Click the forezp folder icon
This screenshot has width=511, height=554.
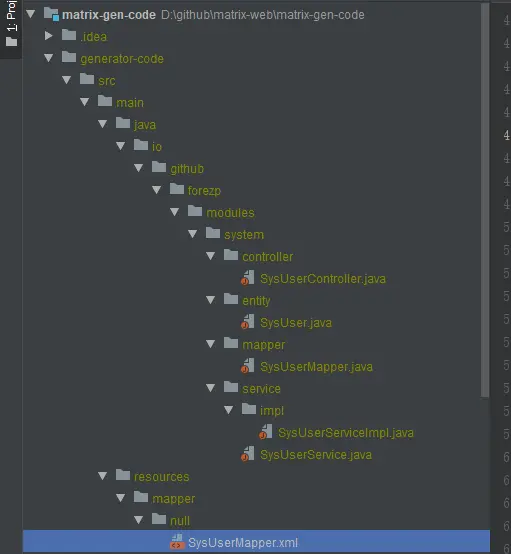pyautogui.click(x=177, y=189)
